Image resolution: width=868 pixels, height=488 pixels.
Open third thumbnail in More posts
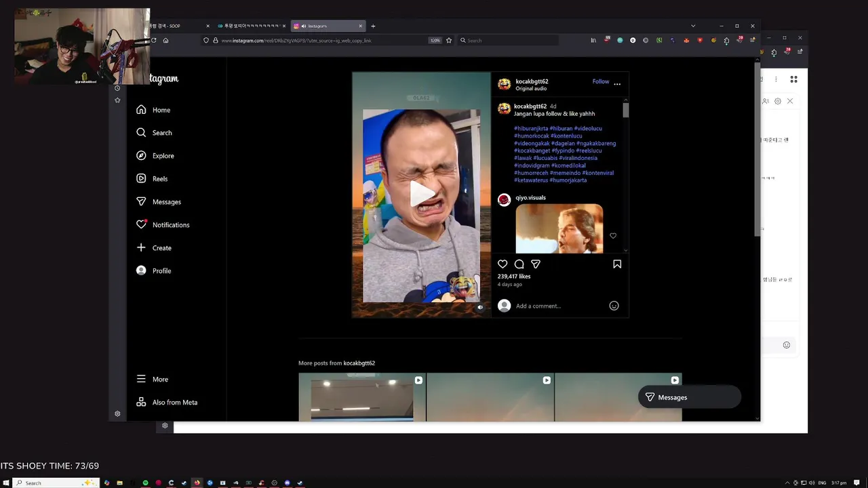tap(618, 397)
